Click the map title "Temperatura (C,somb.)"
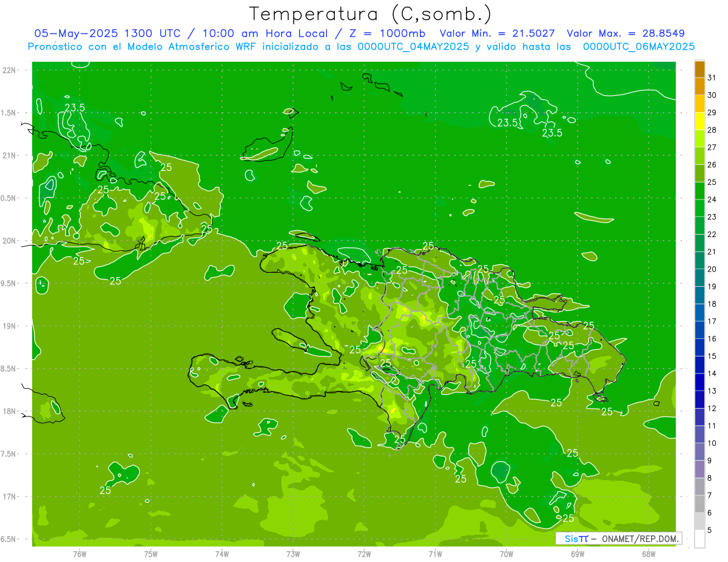Screen dimensions: 728x562 pyautogui.click(x=371, y=14)
